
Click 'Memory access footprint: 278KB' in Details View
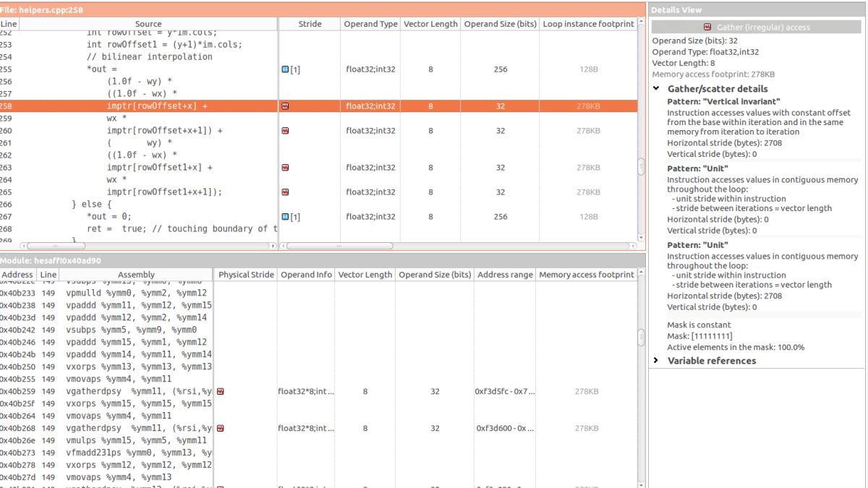tap(713, 74)
